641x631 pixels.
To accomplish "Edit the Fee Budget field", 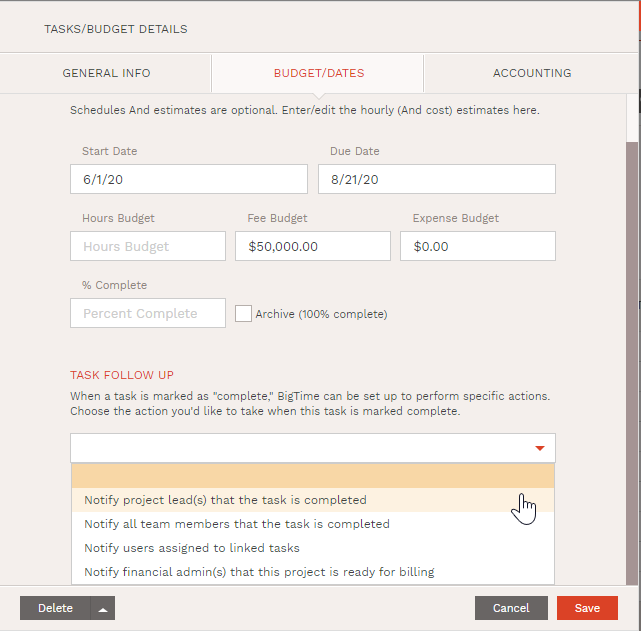I will tap(313, 246).
